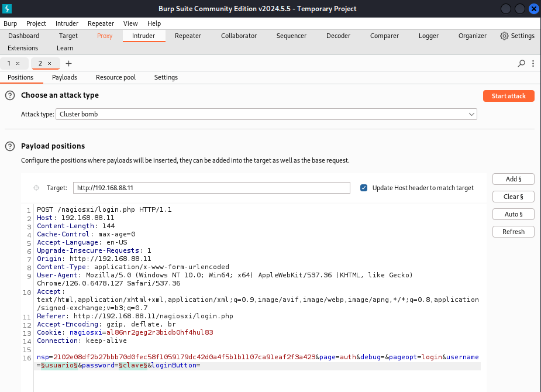Expand the Attack type dropdown
541x392 pixels.
coord(471,115)
